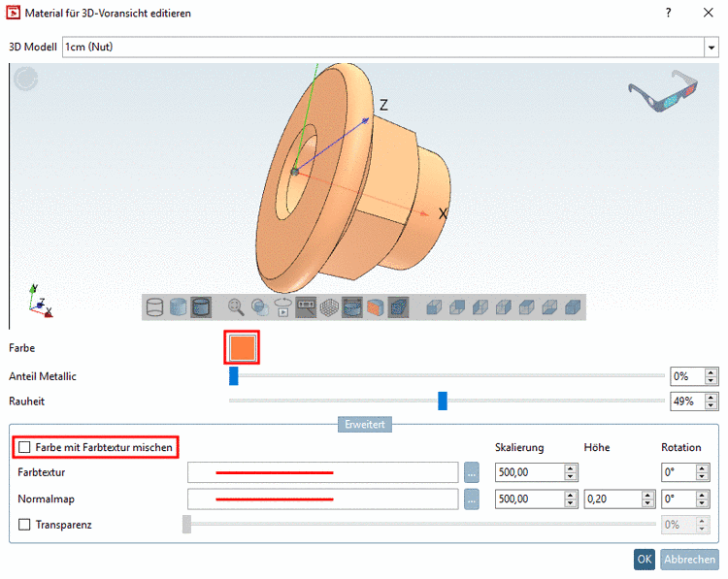Select the shaded cylinder display mode

(178, 307)
